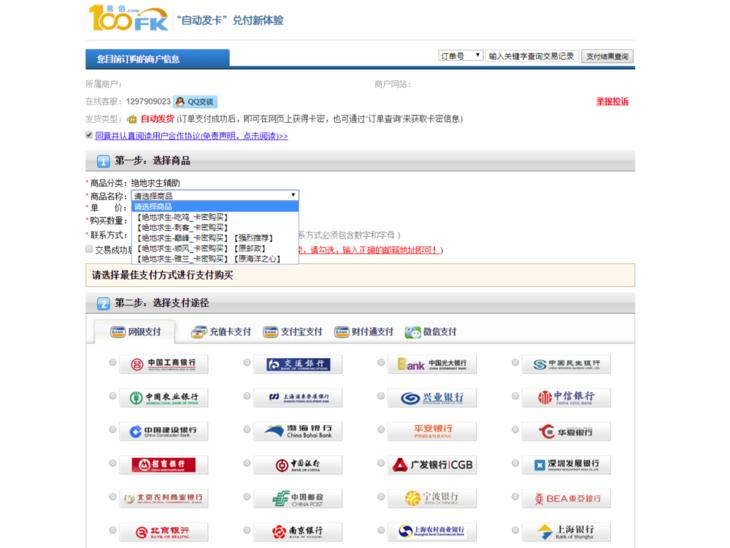Select the 上海银行 radio button

[x=515, y=530]
